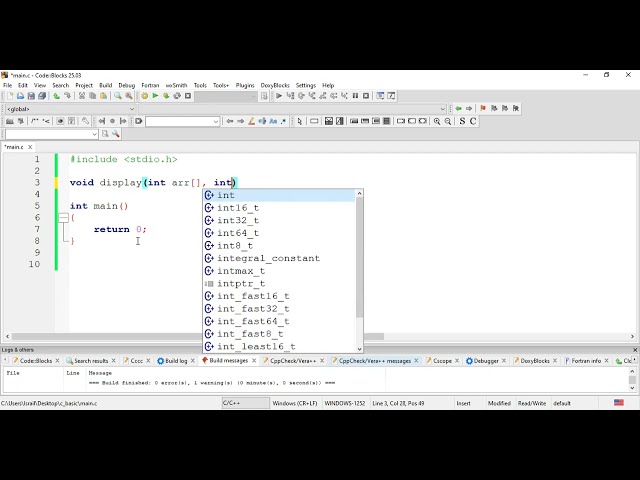Click the Abort build icon
Screen dimensions: 640x480
[188, 96]
